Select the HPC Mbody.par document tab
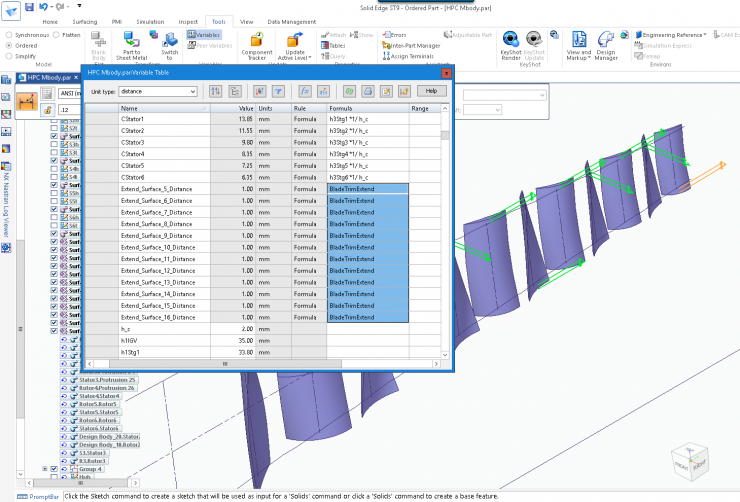Viewport: 740px width, 502px height. click(48, 77)
